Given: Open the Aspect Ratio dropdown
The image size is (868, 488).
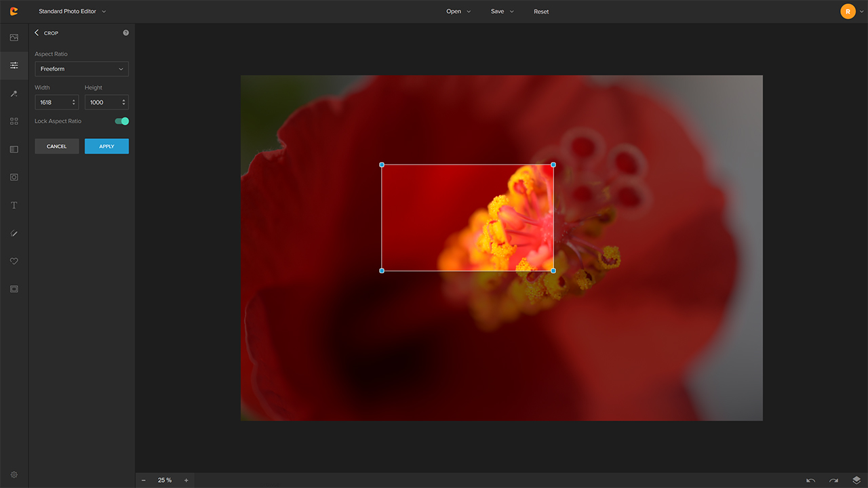Looking at the screenshot, I should pyautogui.click(x=81, y=68).
